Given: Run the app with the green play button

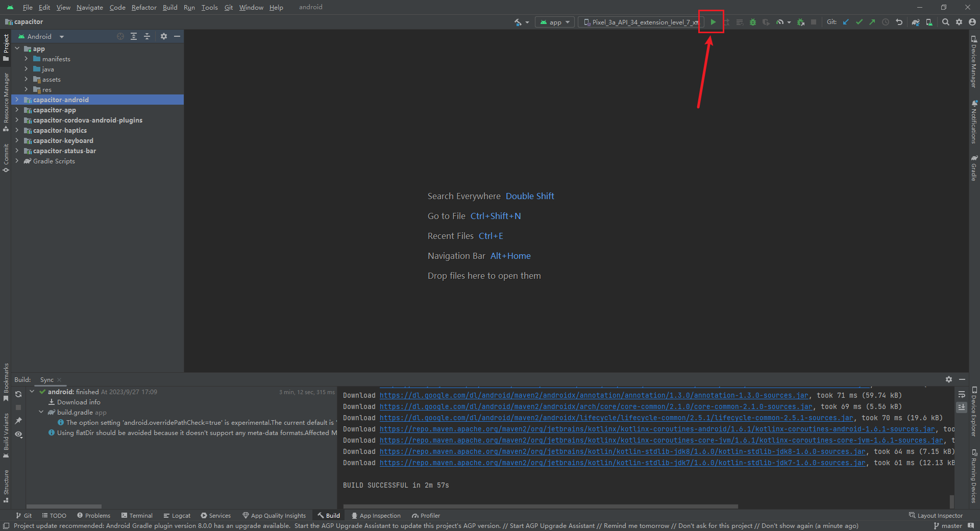Looking at the screenshot, I should click(x=713, y=22).
